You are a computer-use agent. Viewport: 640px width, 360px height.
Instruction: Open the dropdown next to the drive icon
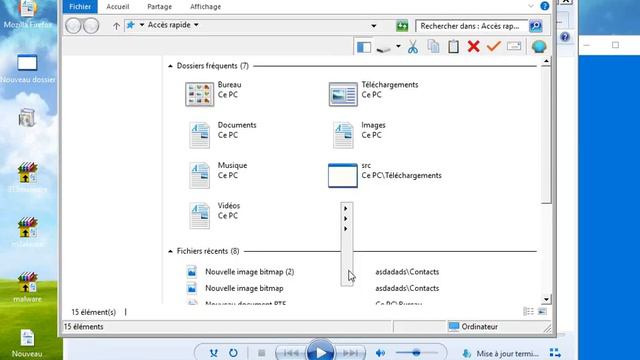(398, 46)
